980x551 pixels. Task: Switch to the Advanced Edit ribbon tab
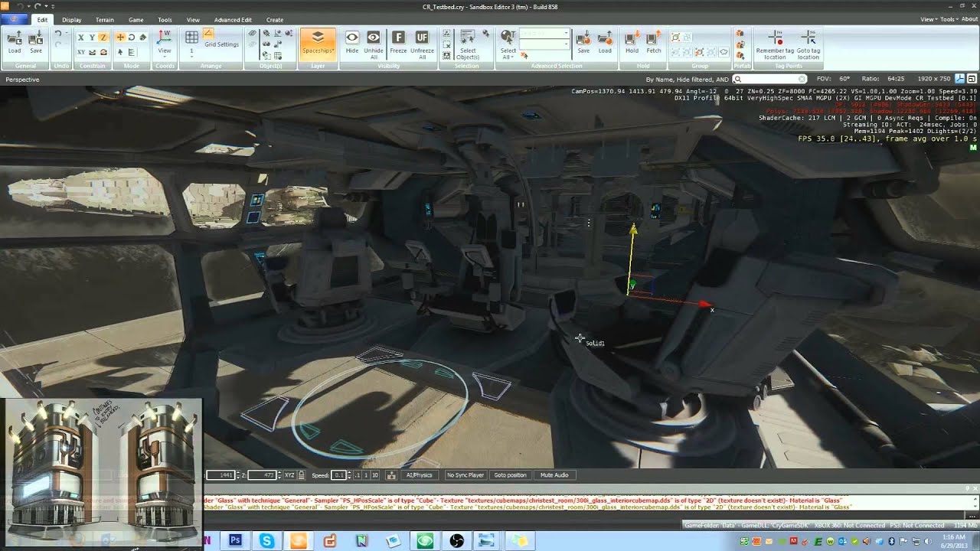pyautogui.click(x=233, y=20)
